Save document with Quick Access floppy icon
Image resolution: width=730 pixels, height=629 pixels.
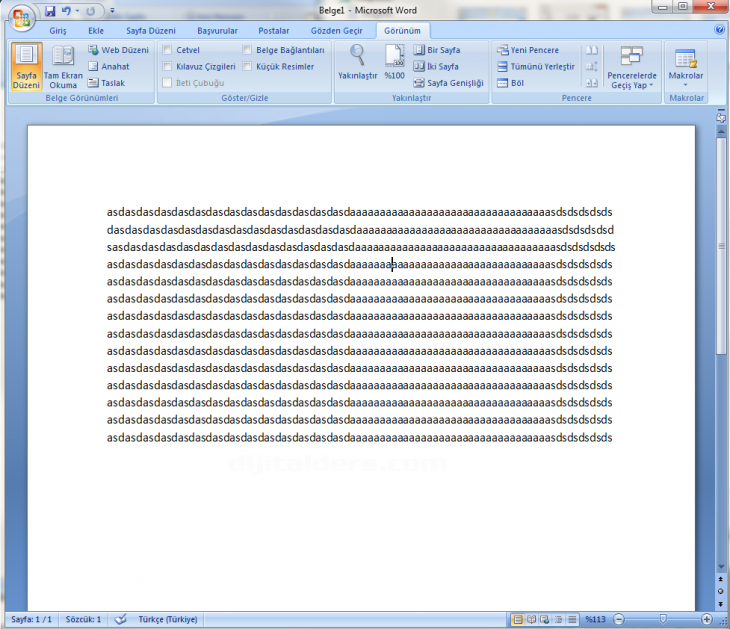[50, 11]
